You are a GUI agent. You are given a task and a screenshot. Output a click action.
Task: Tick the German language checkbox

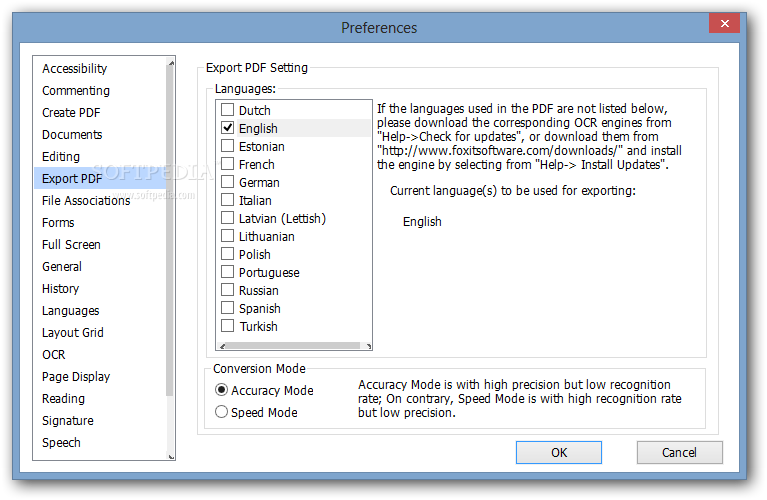click(x=228, y=182)
